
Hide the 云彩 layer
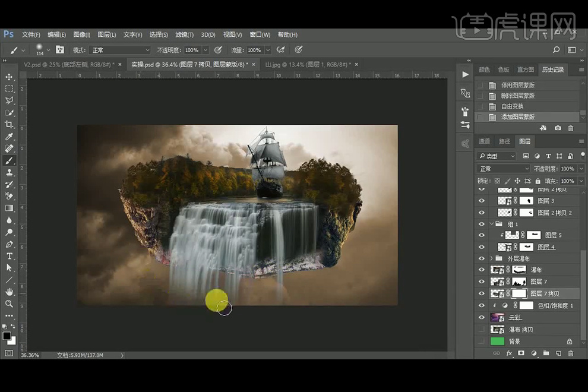click(482, 318)
